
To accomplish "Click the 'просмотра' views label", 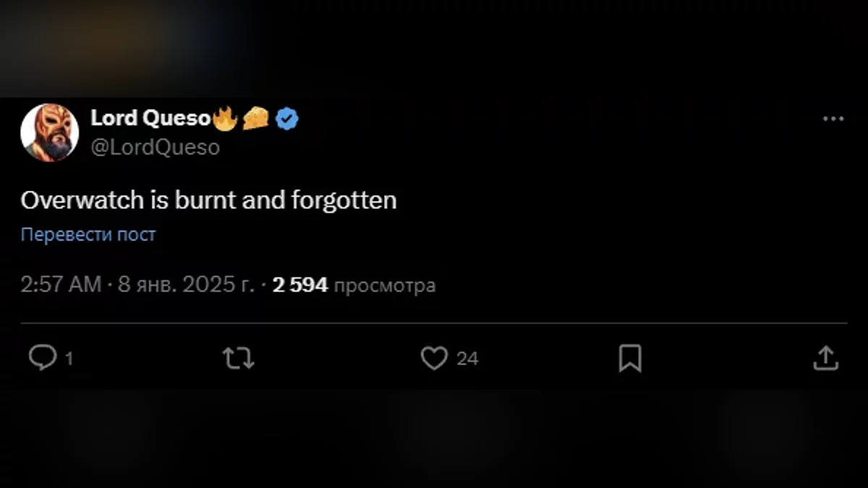I will tap(386, 286).
